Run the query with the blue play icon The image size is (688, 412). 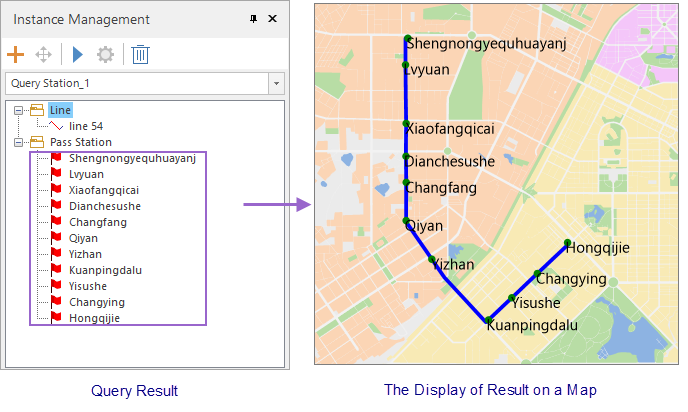[78, 54]
